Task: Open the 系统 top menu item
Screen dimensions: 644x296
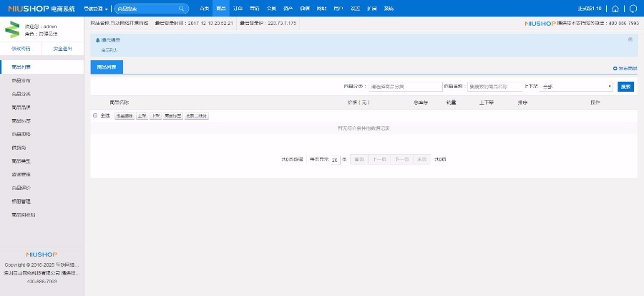Action: (388, 9)
